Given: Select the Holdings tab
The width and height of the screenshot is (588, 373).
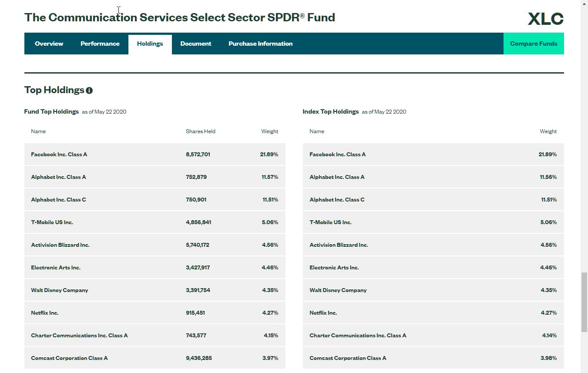Looking at the screenshot, I should (150, 44).
